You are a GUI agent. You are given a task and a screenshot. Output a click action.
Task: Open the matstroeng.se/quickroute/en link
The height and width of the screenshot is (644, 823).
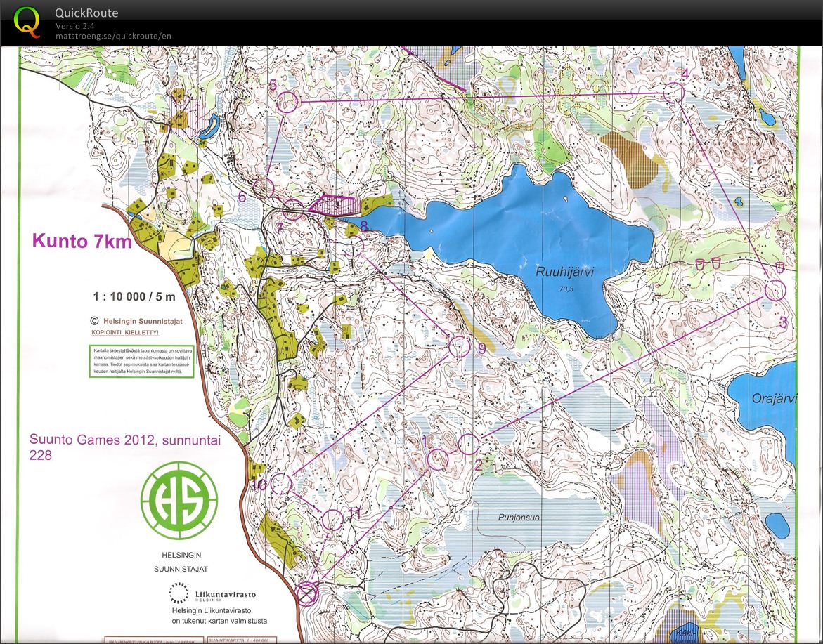(x=110, y=34)
